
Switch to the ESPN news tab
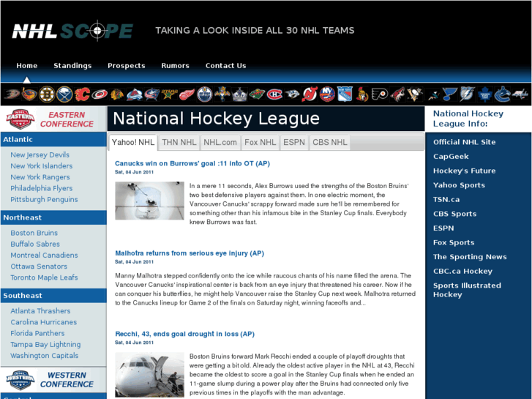294,142
